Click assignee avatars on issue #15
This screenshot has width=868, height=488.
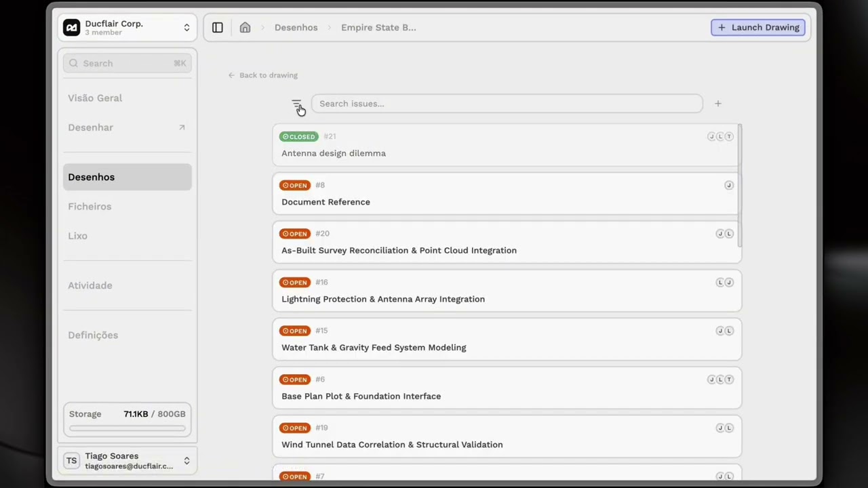(x=725, y=331)
